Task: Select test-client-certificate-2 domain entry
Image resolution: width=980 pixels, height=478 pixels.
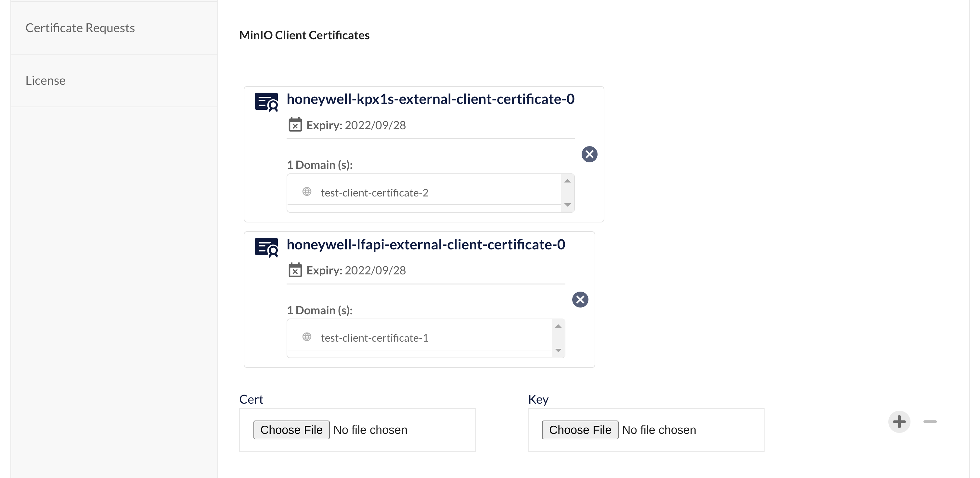Action: (x=374, y=193)
